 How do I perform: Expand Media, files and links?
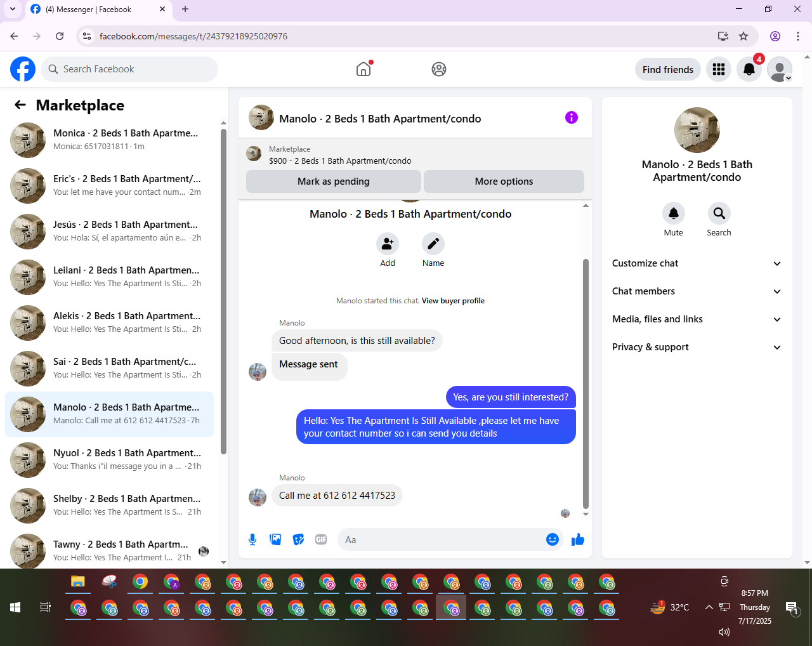tap(697, 319)
